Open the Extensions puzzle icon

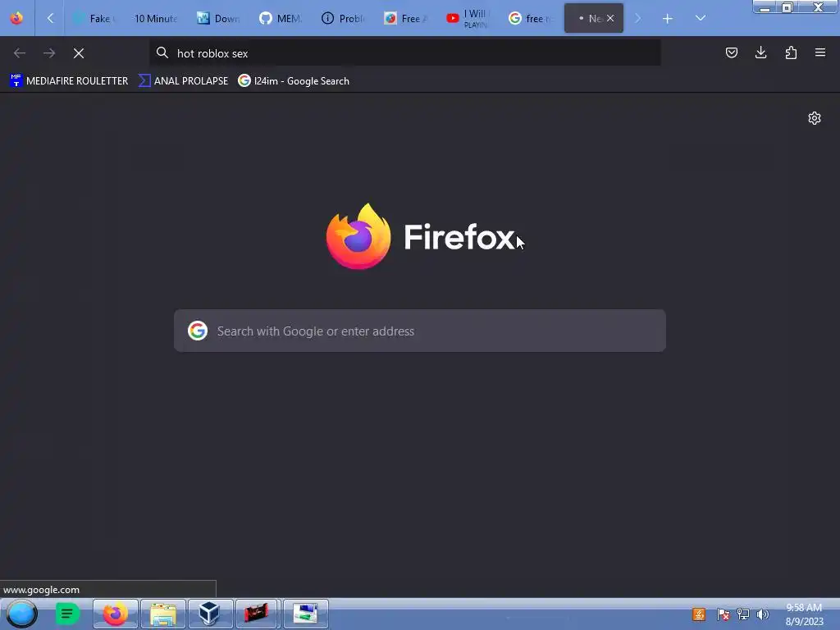pyautogui.click(x=791, y=52)
